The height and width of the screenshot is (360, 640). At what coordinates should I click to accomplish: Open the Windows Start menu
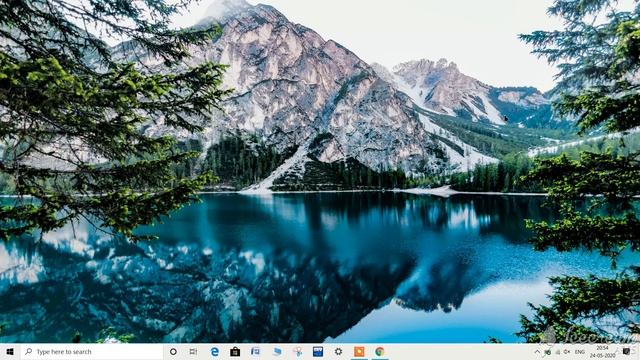(x=10, y=351)
